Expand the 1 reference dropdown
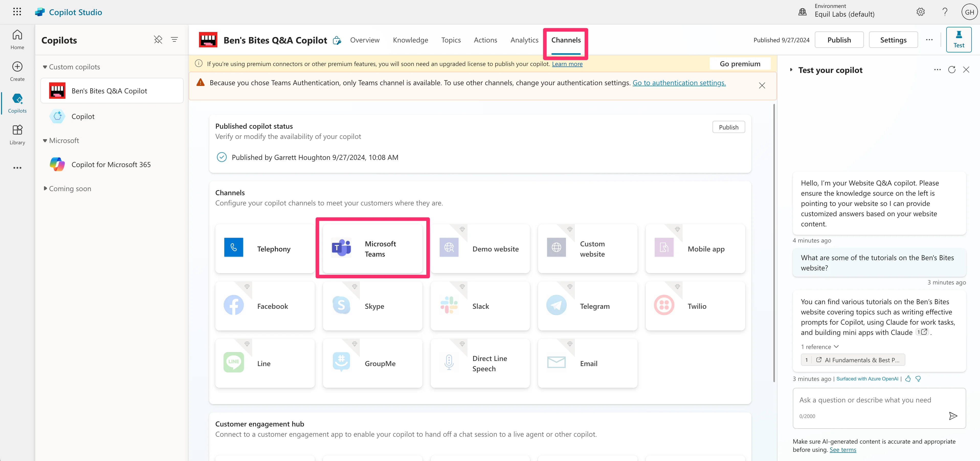 point(819,347)
